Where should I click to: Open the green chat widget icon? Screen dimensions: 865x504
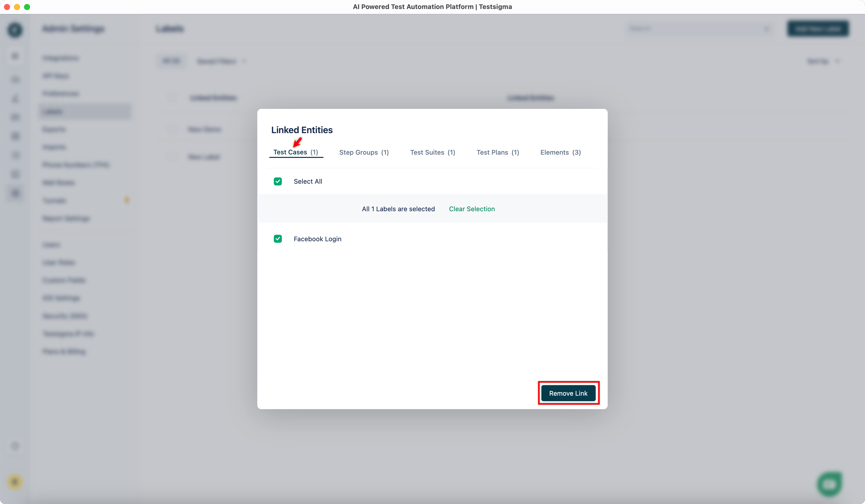(x=829, y=484)
